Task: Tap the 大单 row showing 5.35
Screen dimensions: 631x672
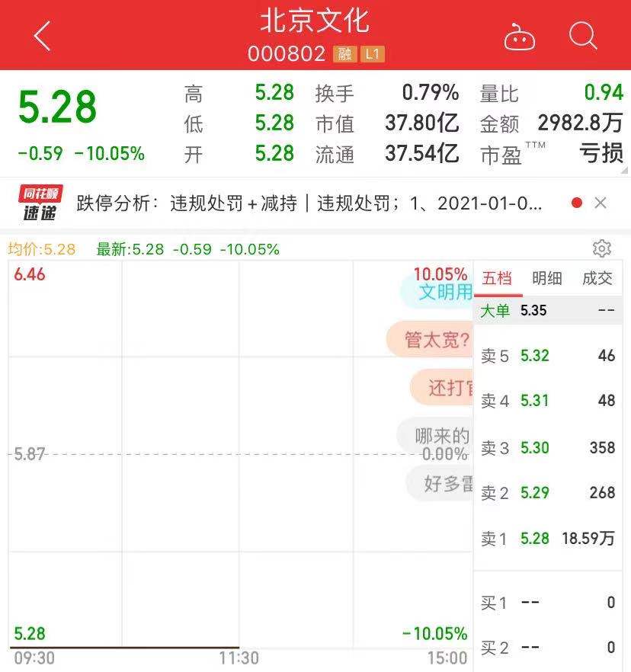Action: [547, 311]
